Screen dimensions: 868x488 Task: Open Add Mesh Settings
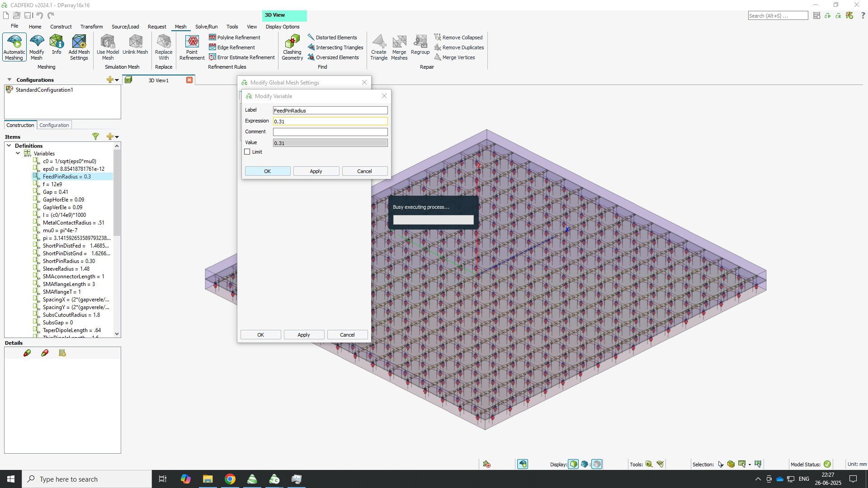tap(79, 47)
